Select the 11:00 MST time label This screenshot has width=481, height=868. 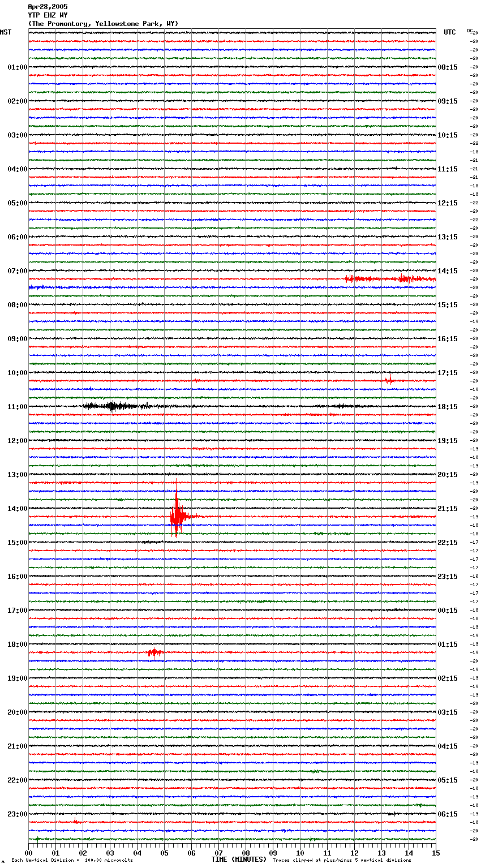[17, 407]
